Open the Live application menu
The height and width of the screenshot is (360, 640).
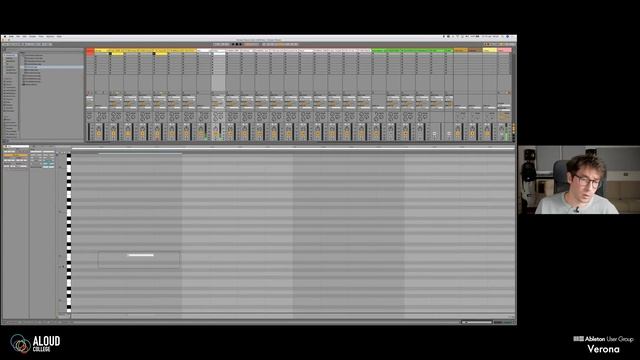point(12,37)
